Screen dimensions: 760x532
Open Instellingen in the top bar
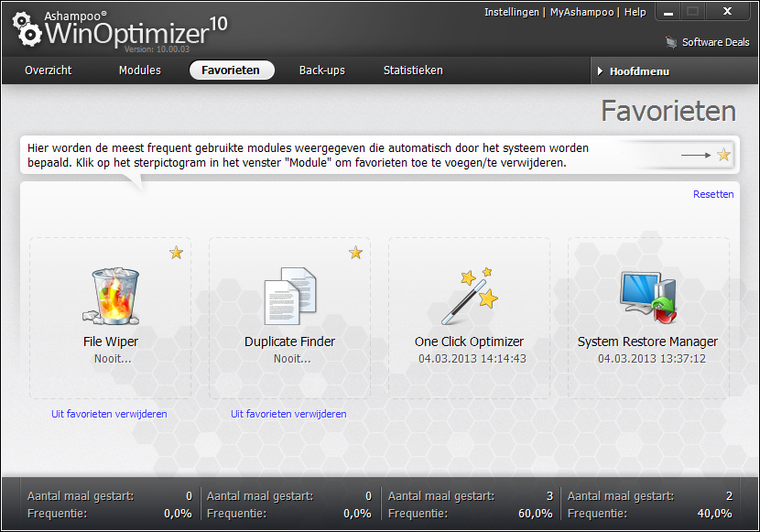[x=512, y=12]
